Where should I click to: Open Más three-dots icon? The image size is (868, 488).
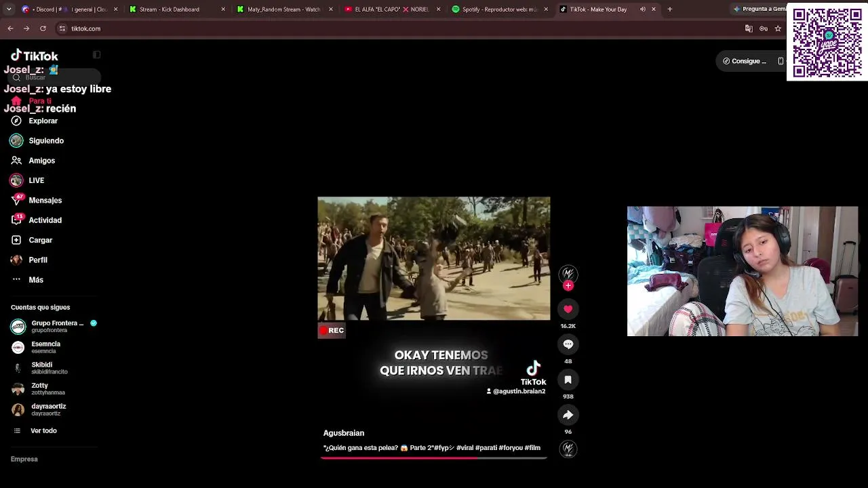pos(16,279)
